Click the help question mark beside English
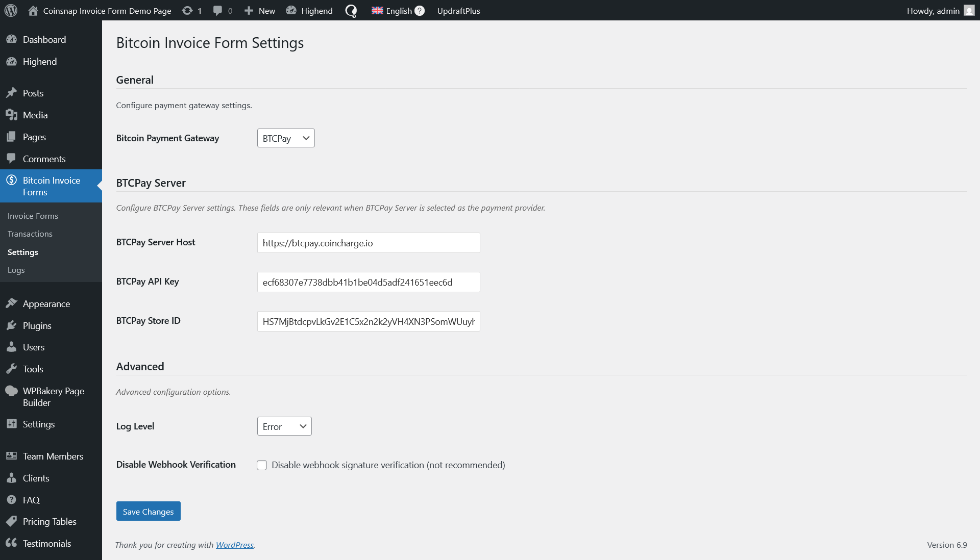The height and width of the screenshot is (560, 980). 420,11
